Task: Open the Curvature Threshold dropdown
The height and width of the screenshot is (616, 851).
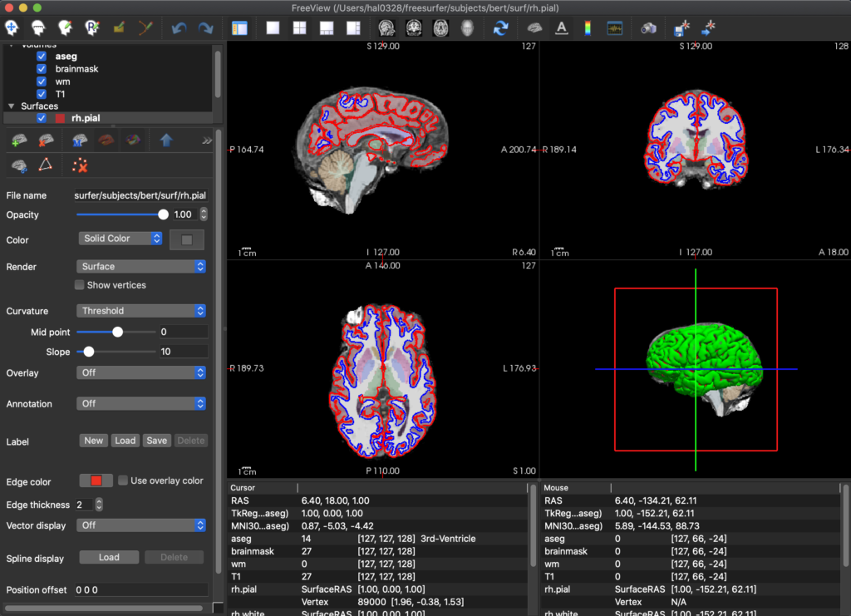Action: [x=141, y=311]
